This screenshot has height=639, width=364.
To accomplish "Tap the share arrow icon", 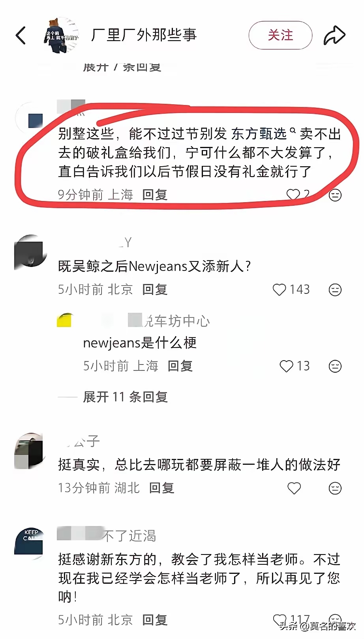I will pos(334,35).
